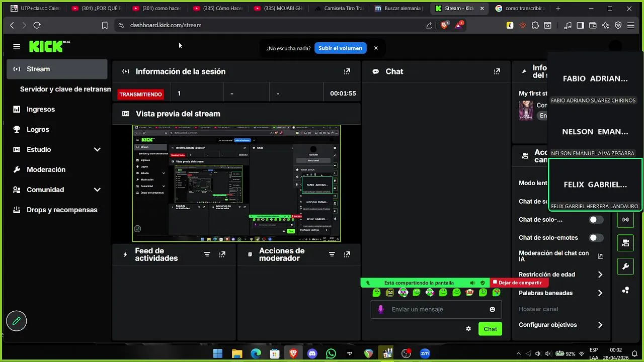Dismiss the ¿No escucha nada? notification
This screenshot has height=362, width=644.
[376, 48]
